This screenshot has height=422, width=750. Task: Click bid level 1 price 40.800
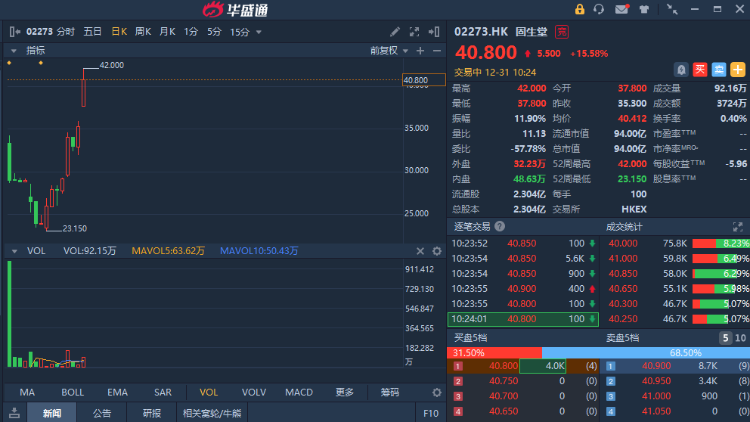point(503,366)
